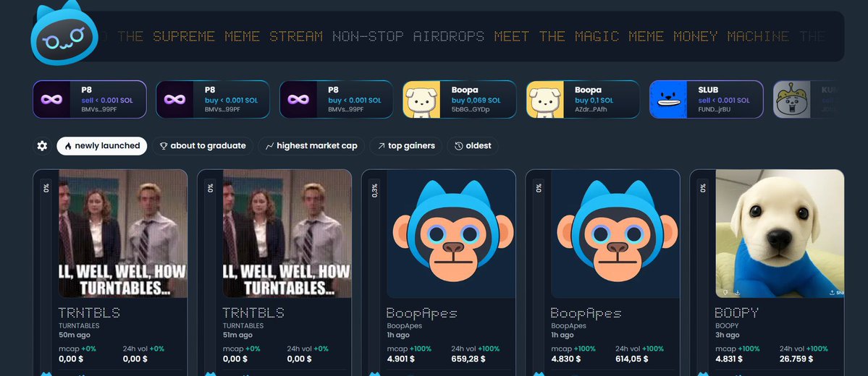Switch to the about to graduate tab
This screenshot has height=376, width=868.
click(x=203, y=146)
